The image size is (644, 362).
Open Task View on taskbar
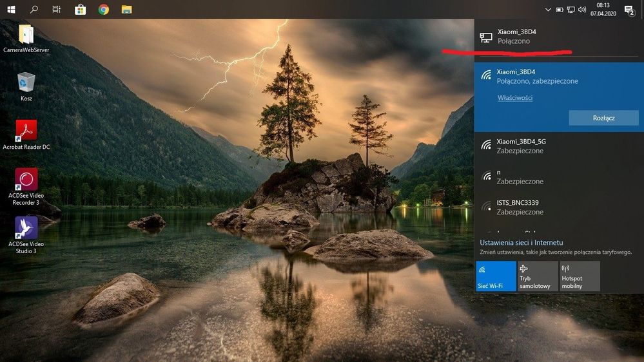click(x=57, y=9)
